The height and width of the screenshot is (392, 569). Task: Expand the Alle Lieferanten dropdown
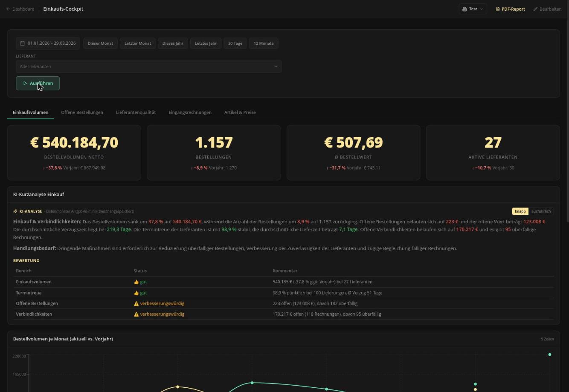coord(149,66)
